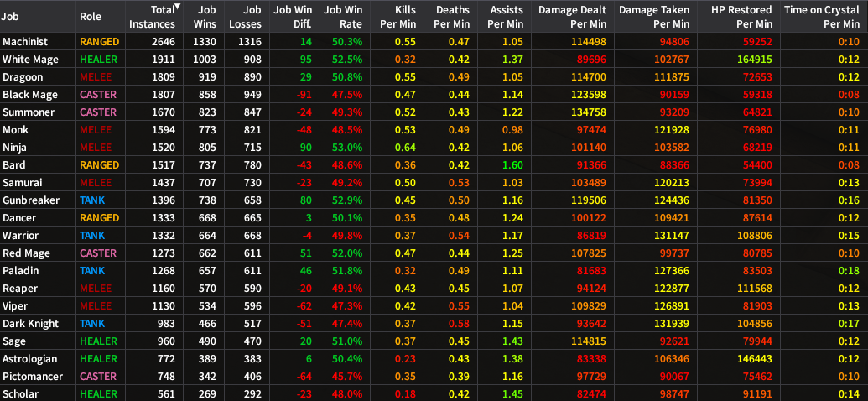Select the Red Mage job name
The width and height of the screenshot is (868, 401).
pos(26,253)
